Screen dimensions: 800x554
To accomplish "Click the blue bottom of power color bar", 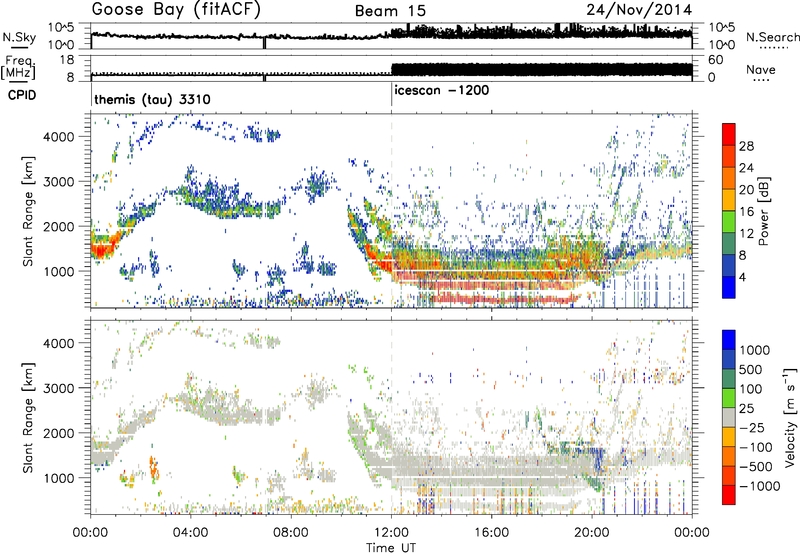I will tap(729, 287).
